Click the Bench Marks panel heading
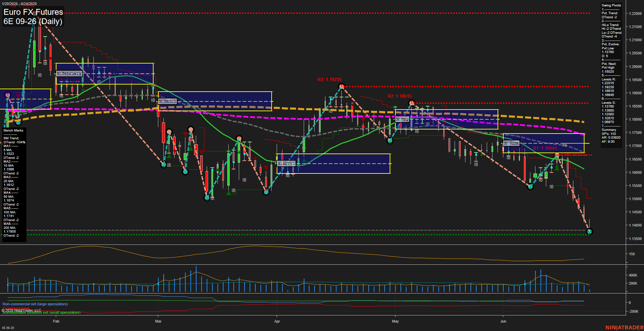This screenshot has width=644, height=331. 14,131
